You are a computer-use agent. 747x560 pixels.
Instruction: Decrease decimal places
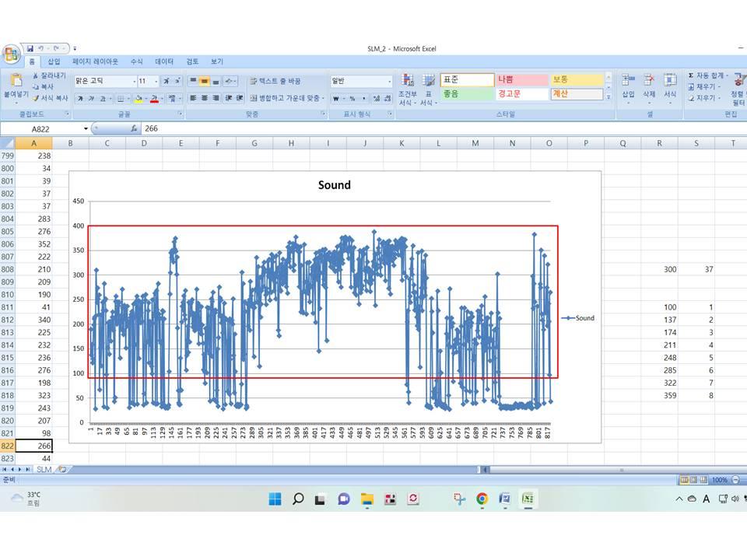[388, 99]
